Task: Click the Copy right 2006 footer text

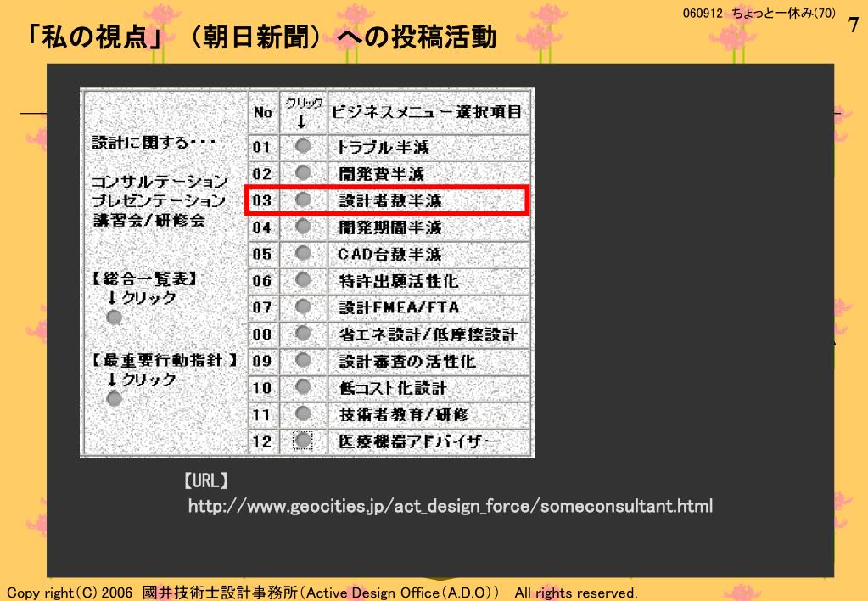Action: point(322,593)
